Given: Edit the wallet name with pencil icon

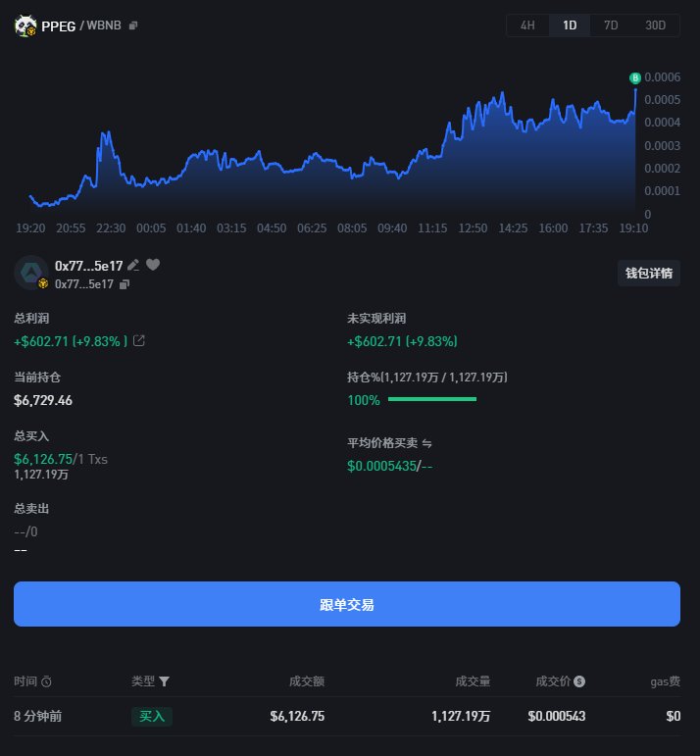Looking at the screenshot, I should click(133, 265).
